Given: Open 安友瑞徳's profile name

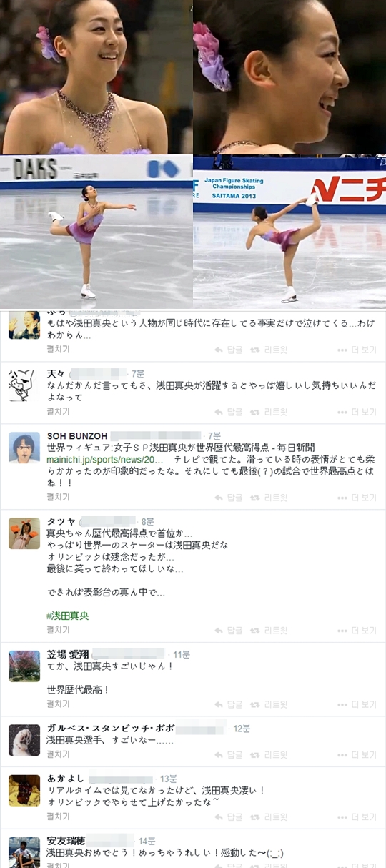Looking at the screenshot, I should coord(66,841).
